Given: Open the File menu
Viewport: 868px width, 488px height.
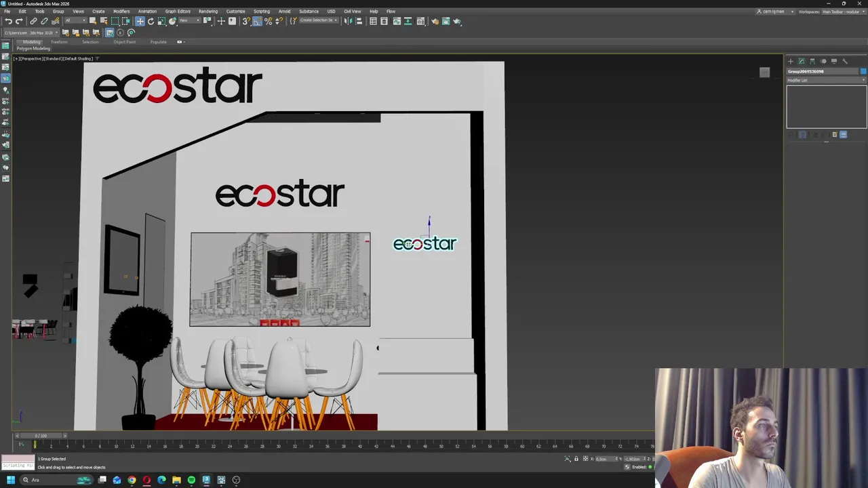Looking at the screenshot, I should (x=7, y=12).
